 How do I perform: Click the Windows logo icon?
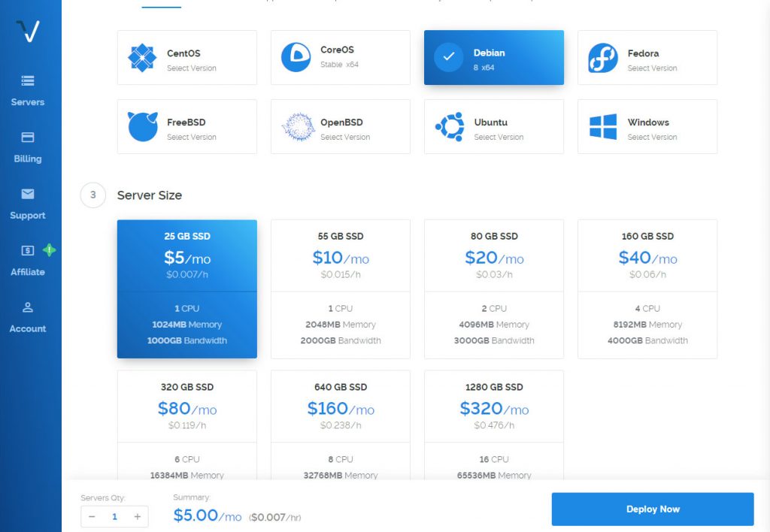[x=603, y=127]
